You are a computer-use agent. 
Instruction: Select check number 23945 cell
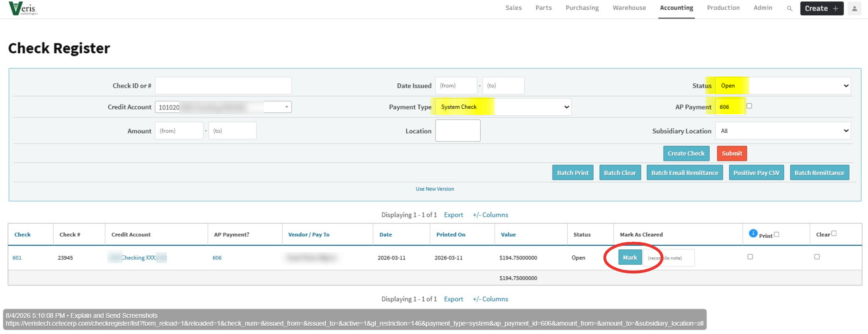coord(65,258)
